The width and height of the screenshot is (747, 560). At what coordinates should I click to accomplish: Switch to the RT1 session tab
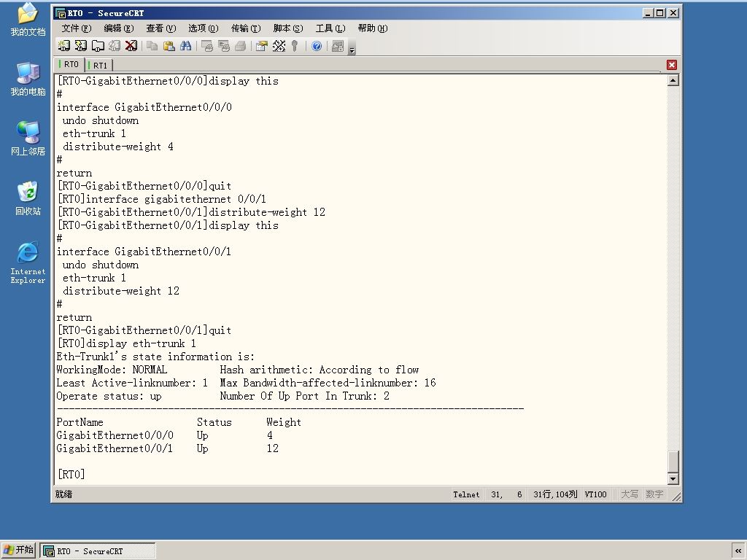[x=99, y=65]
